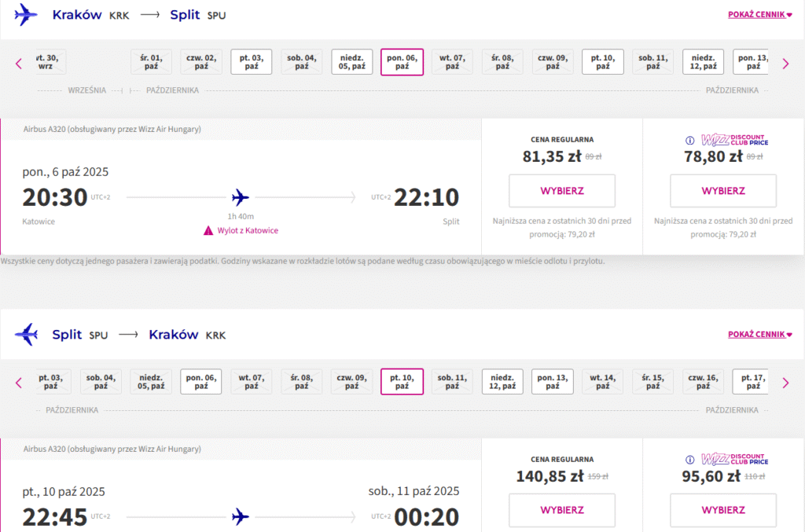The image size is (805, 532).
Task: Expand return Pokaż cennik price list
Action: click(x=760, y=334)
